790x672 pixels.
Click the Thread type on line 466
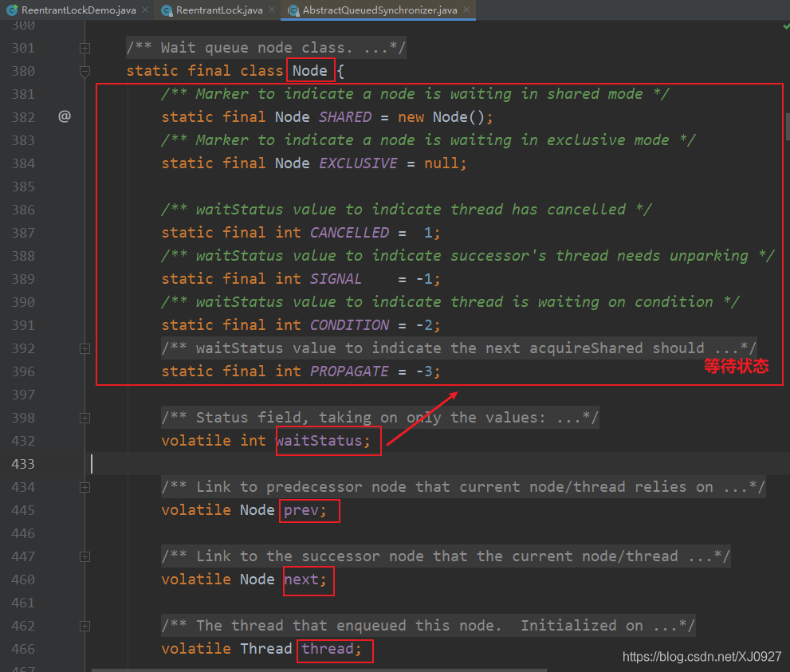[x=265, y=648]
